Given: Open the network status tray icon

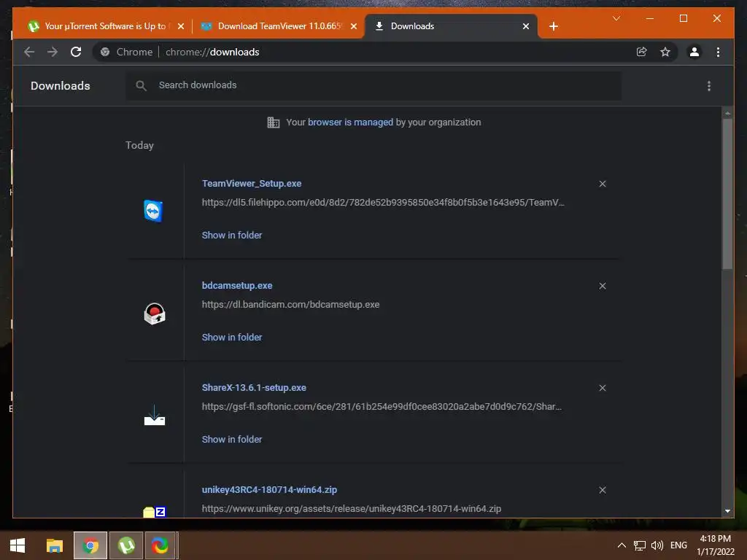Looking at the screenshot, I should (x=639, y=545).
